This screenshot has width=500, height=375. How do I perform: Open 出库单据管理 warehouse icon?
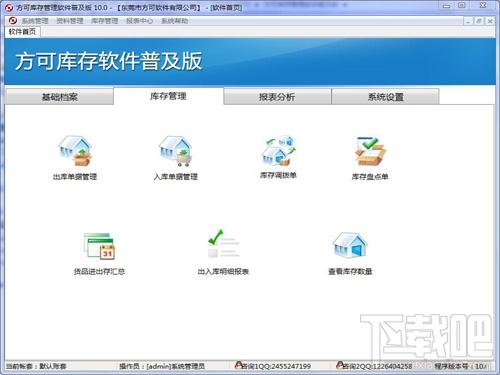(x=75, y=150)
